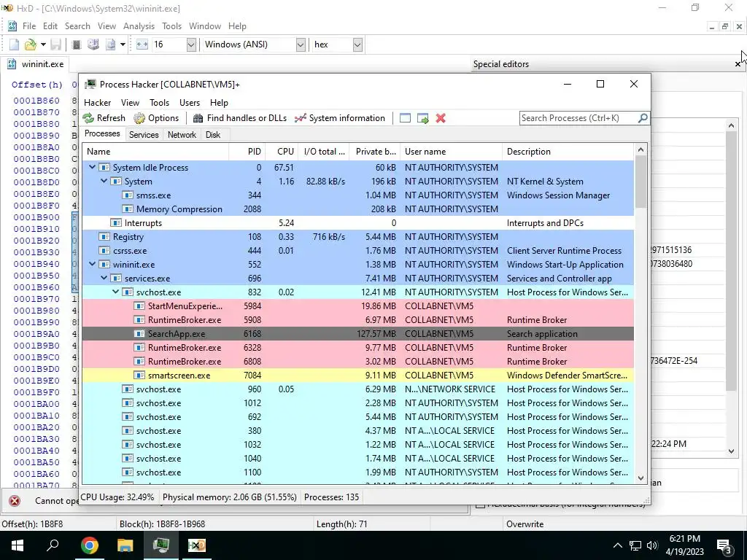This screenshot has height=560, width=747.
Task: Click Special editors panel scroll up arrow
Action: click(731, 125)
